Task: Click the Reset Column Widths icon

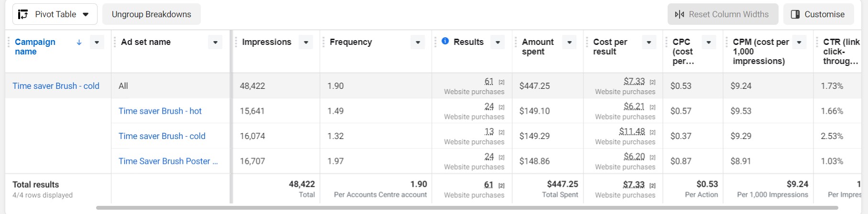Action: point(680,14)
